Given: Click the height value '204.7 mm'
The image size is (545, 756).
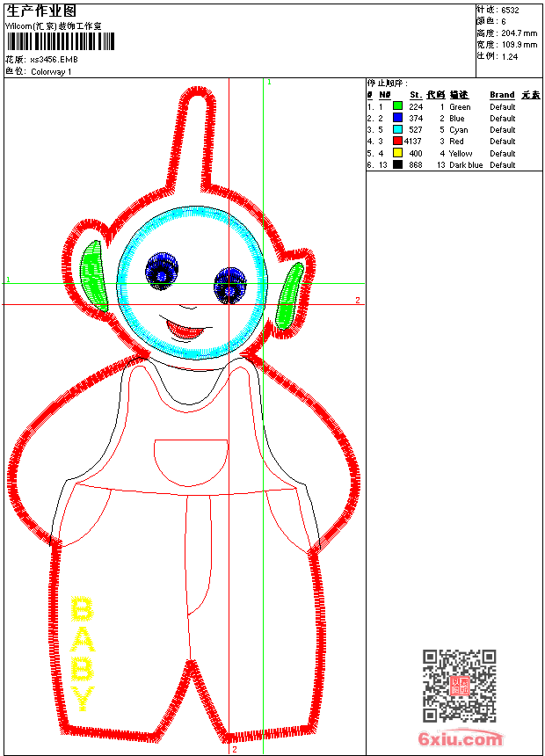Looking at the screenshot, I should [520, 33].
